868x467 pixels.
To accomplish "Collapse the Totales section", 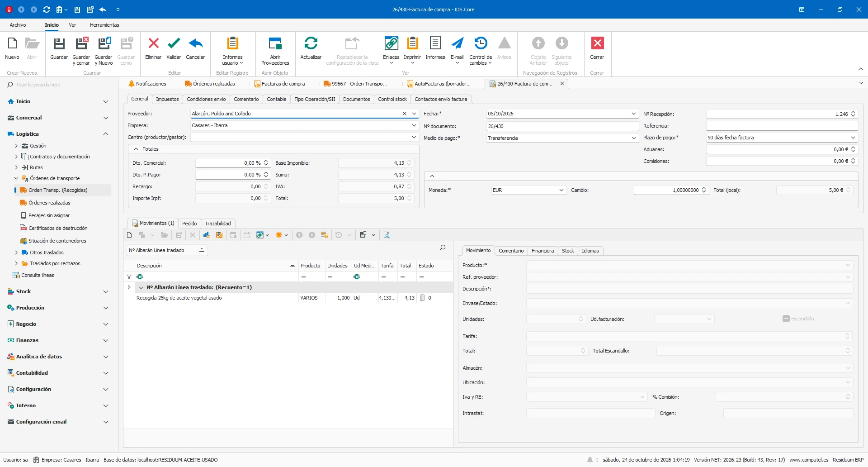I will point(136,149).
